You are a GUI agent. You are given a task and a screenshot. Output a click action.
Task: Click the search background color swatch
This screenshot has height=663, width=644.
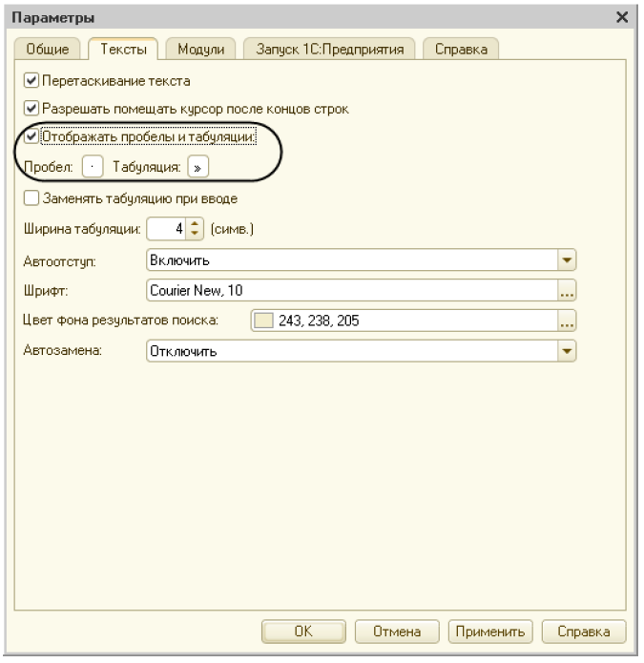point(263,321)
